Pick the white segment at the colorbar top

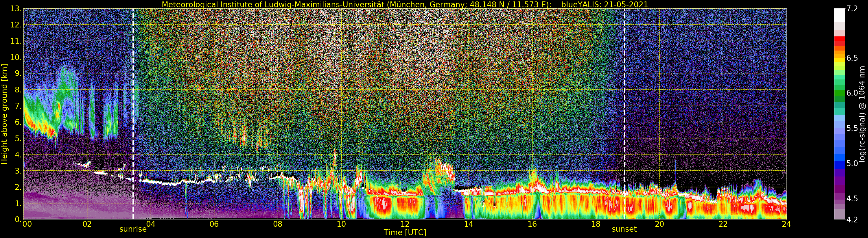point(839,15)
